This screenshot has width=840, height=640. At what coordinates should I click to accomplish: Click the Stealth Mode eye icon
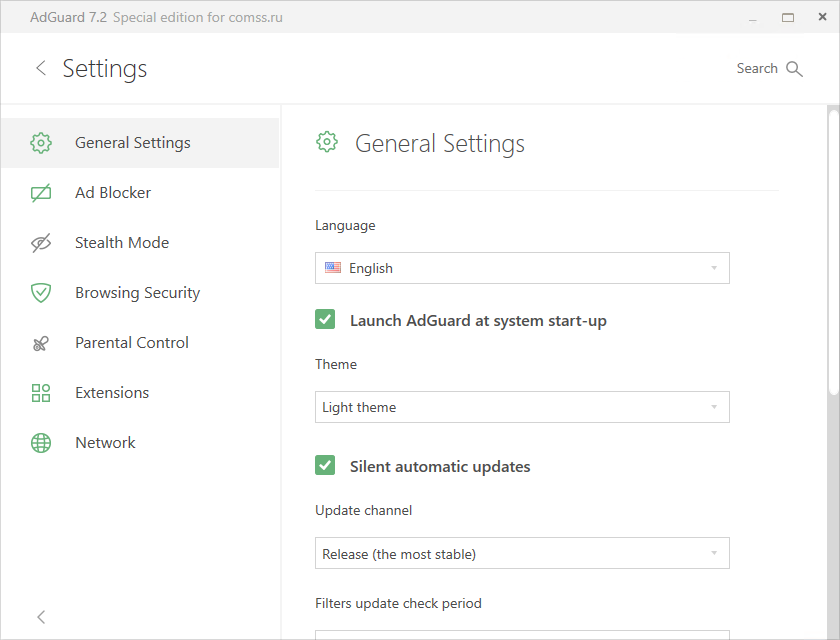[41, 243]
